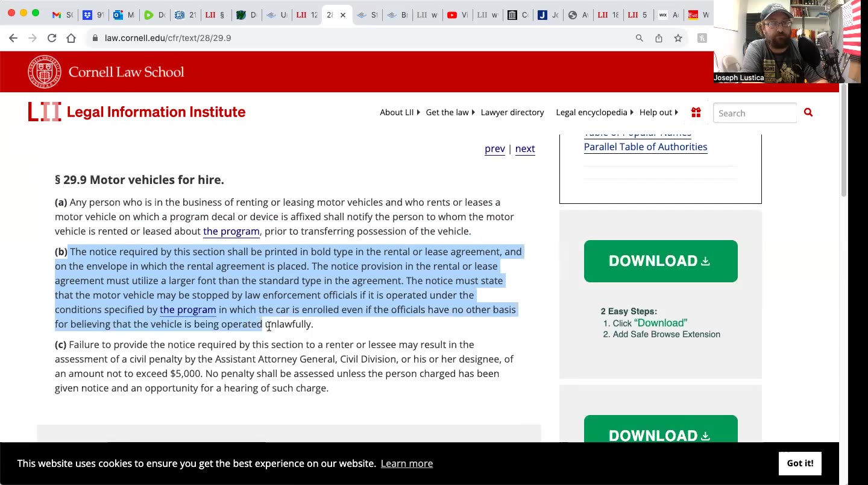
Task: Open the blue J favicon tab
Action: click(547, 14)
